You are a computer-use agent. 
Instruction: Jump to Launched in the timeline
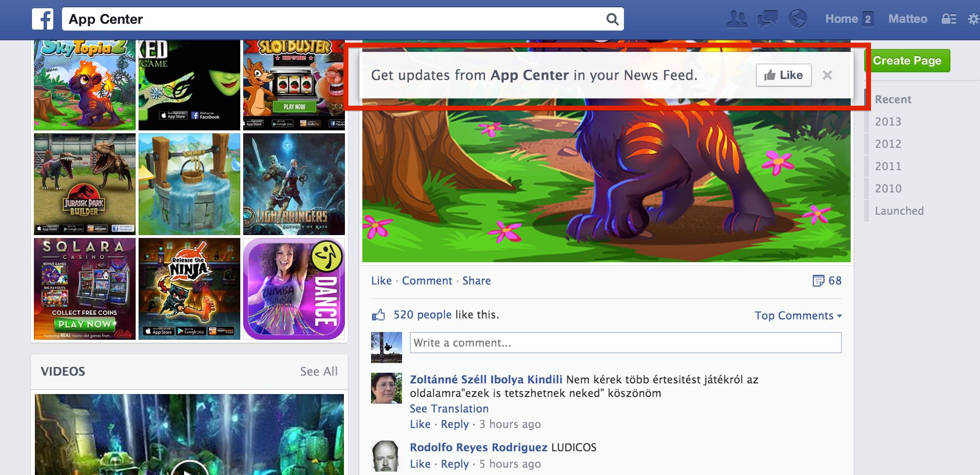pos(899,211)
